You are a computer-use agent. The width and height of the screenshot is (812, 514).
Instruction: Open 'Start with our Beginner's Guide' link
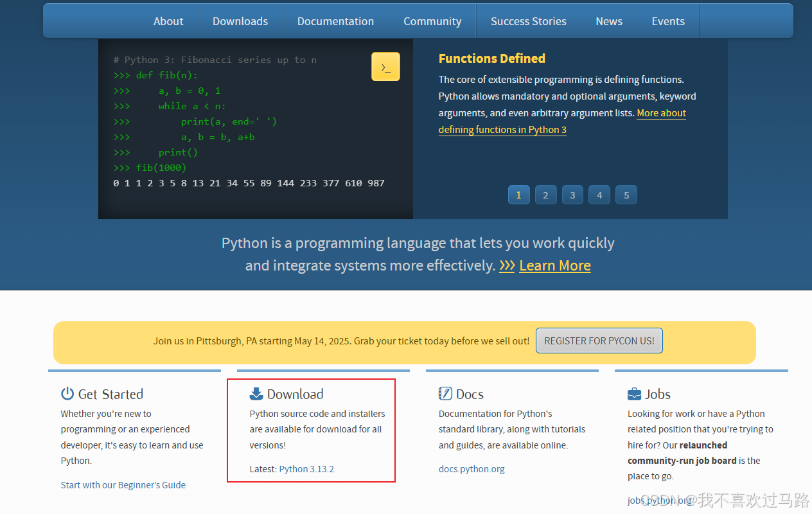pos(123,485)
